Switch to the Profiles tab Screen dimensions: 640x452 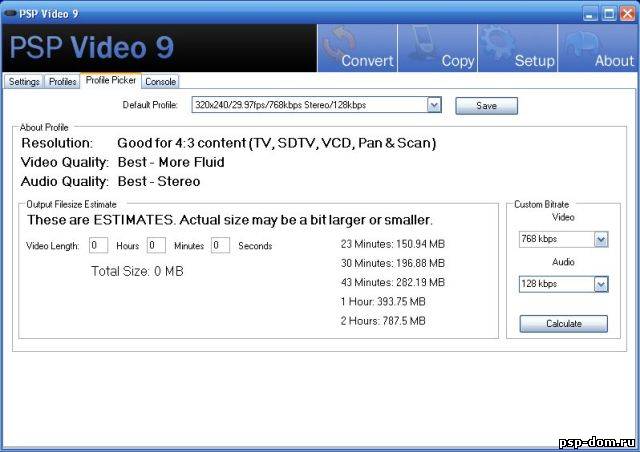pyautogui.click(x=63, y=82)
